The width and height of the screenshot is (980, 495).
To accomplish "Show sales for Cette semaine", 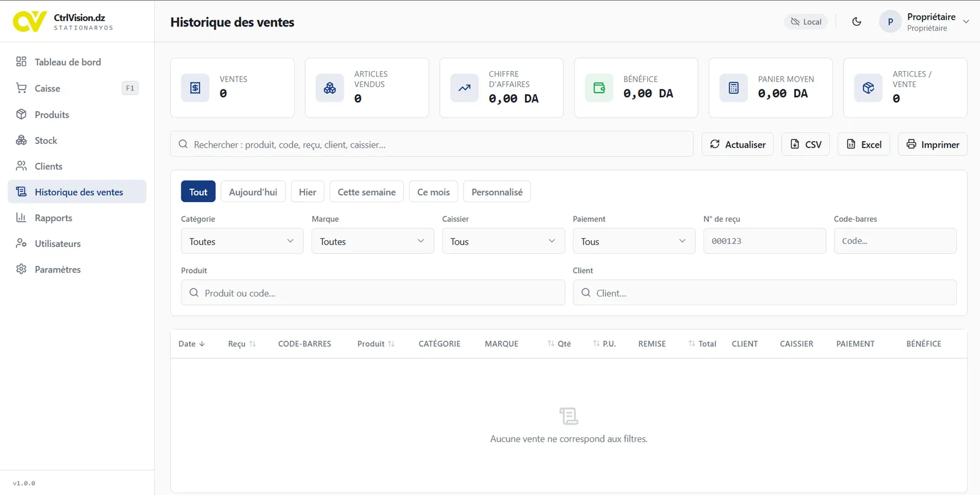I will point(367,192).
